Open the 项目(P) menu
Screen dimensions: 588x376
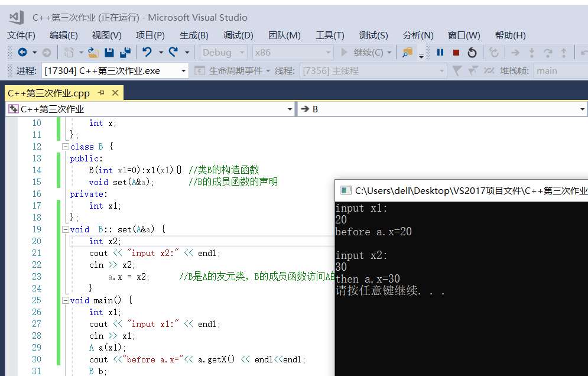[x=150, y=35]
